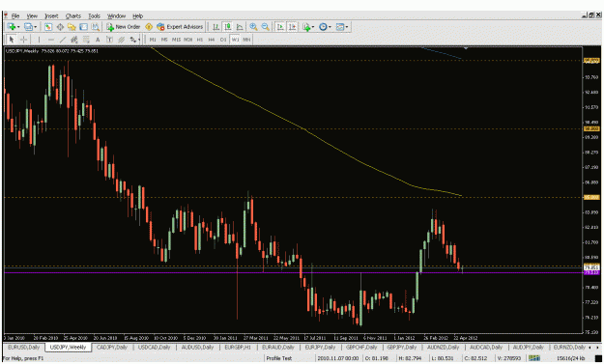The image size is (604, 364).
Task: Click the 15616/24 kb connection status
Action: click(x=572, y=358)
